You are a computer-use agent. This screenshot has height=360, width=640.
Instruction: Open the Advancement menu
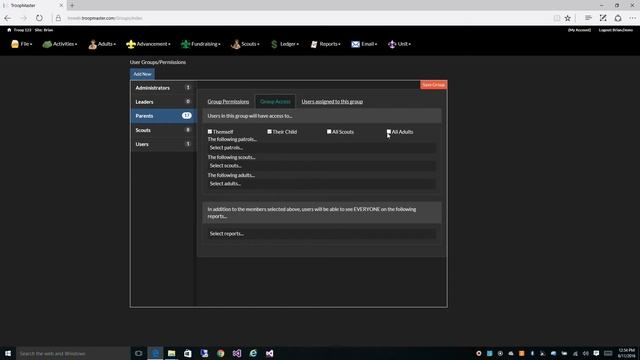point(148,44)
